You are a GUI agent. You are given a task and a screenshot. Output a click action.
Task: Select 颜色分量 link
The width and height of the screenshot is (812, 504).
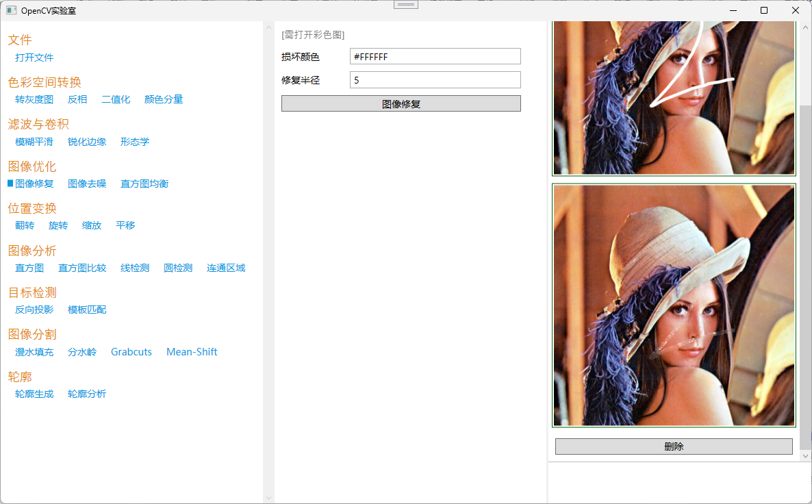tap(164, 99)
